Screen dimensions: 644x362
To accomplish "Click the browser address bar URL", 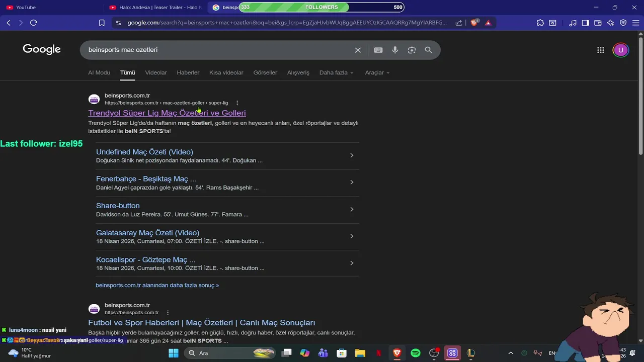I will point(287,23).
